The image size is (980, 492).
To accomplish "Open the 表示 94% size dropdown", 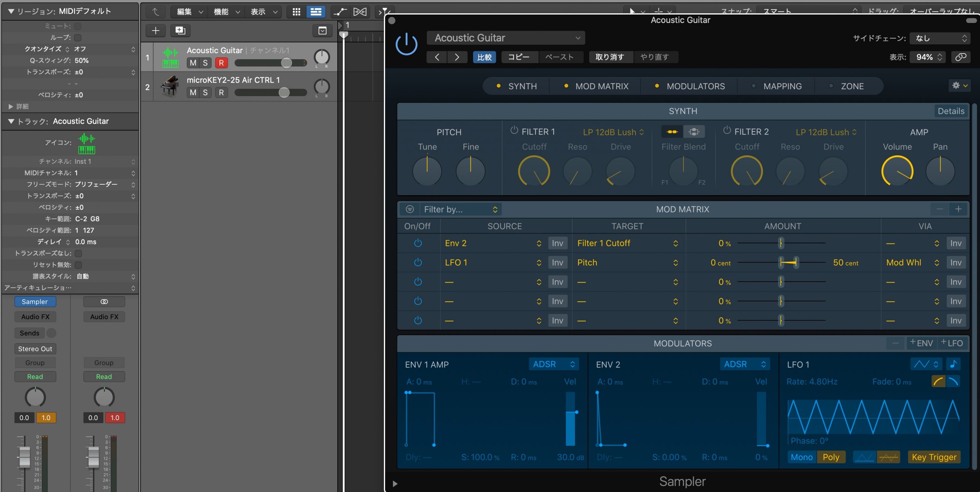I will [928, 57].
